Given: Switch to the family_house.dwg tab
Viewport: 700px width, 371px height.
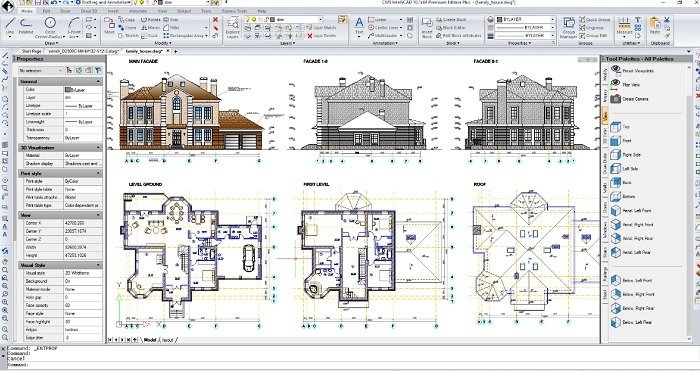Looking at the screenshot, I should [x=145, y=51].
